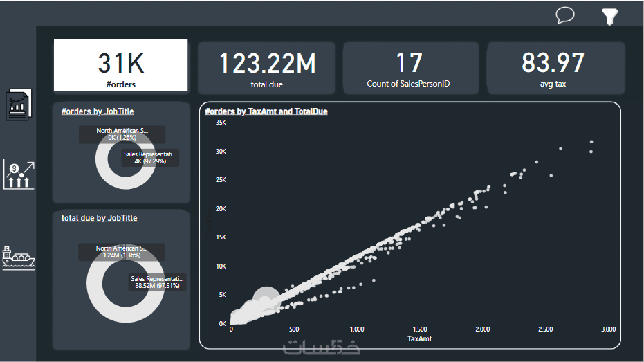Select the 83.97 avg tax card
The image size is (644, 362).
tap(555, 68)
